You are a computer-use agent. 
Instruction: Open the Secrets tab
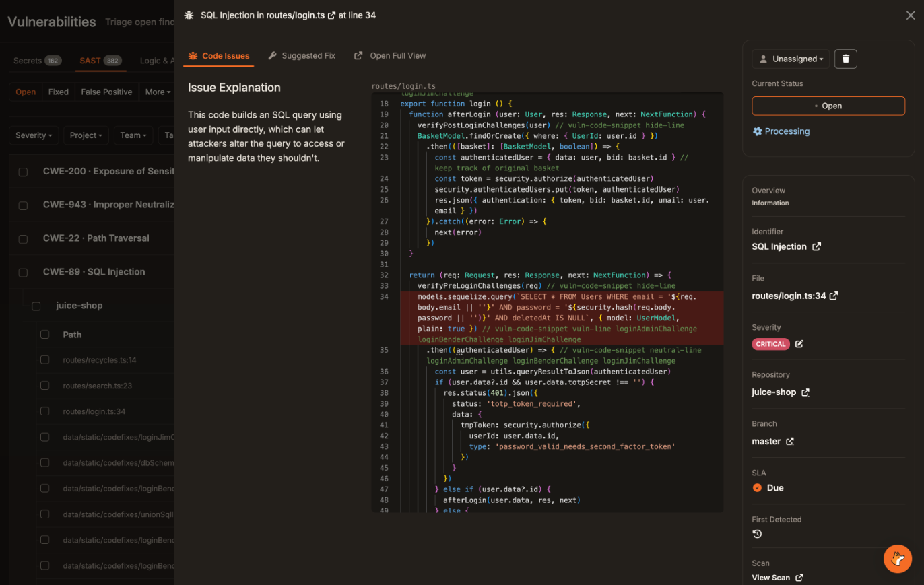click(38, 61)
